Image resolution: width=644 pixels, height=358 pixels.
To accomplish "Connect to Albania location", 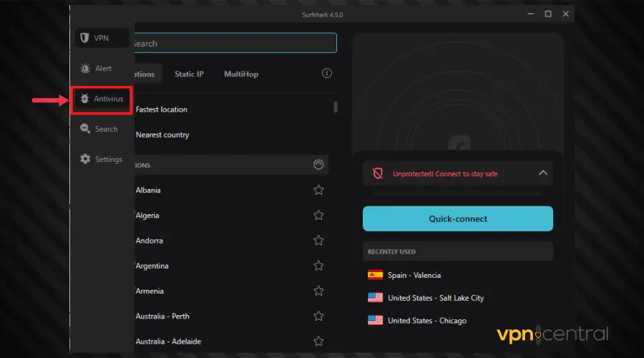I will [148, 190].
